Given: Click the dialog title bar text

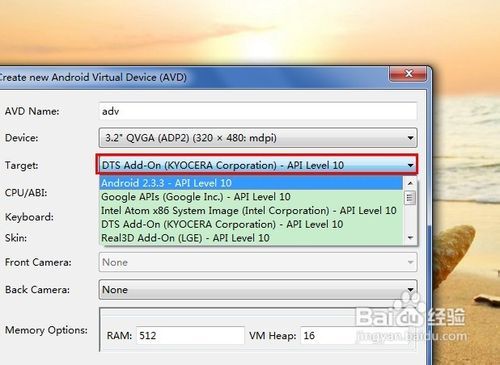Looking at the screenshot, I should tap(93, 77).
